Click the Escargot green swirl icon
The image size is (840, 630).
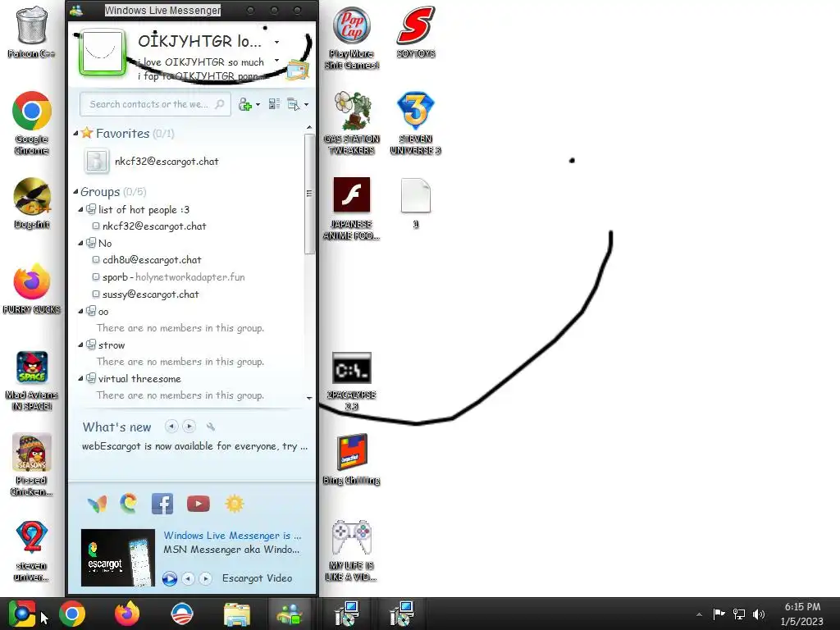tap(129, 504)
